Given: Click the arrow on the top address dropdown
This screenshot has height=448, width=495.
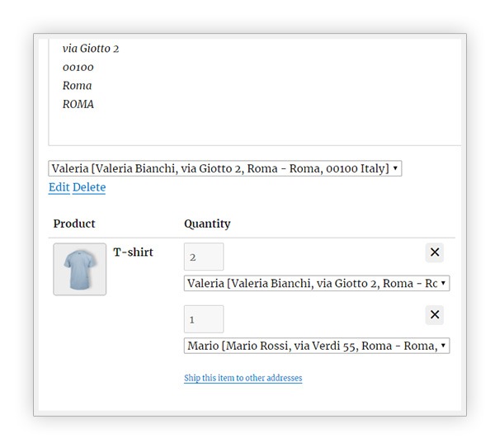Looking at the screenshot, I should 395,168.
